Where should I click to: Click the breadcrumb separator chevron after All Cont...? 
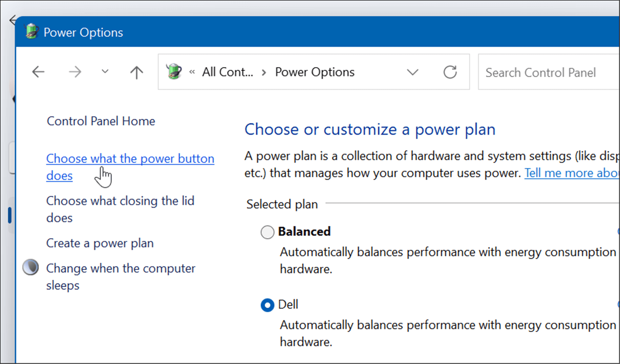coord(263,72)
